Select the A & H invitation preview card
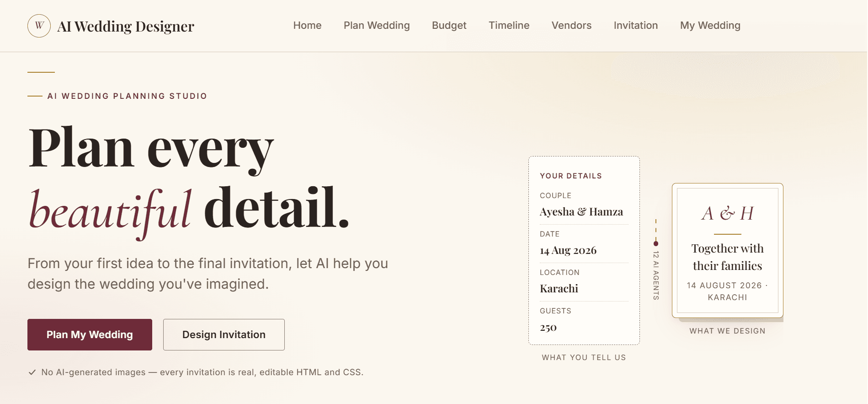 (728, 250)
